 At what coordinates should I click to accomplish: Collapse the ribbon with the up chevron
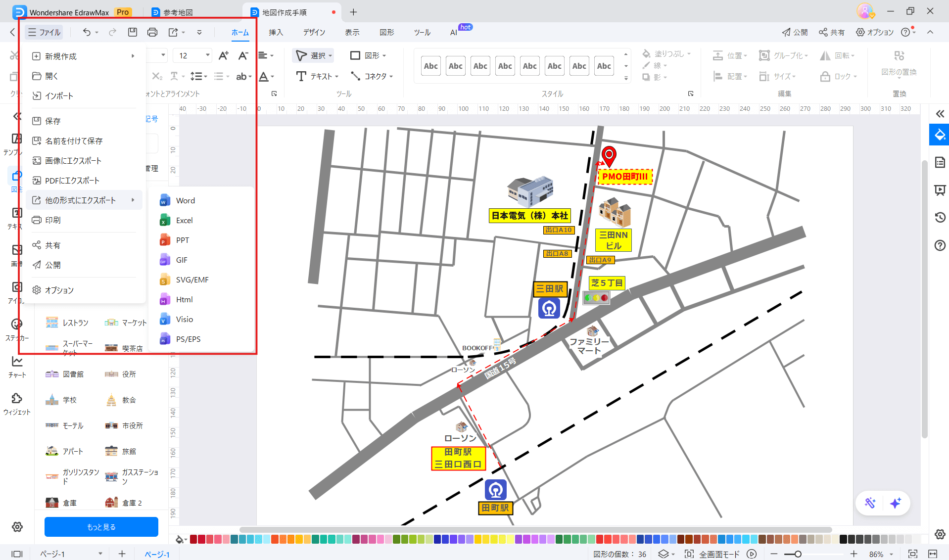click(x=930, y=32)
